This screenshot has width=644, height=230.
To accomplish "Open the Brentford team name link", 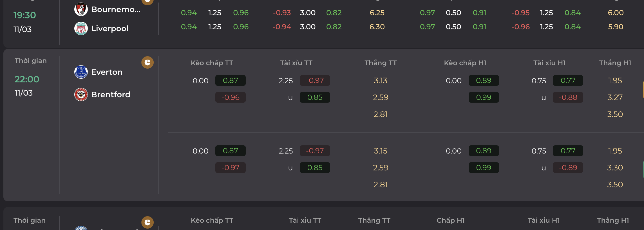I will 111,94.
